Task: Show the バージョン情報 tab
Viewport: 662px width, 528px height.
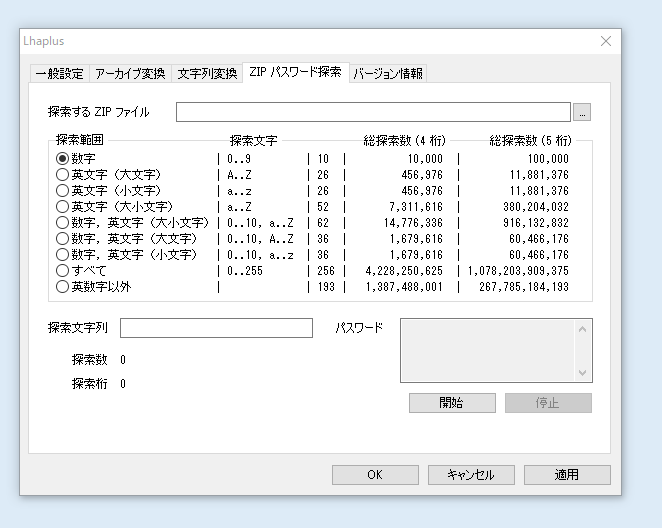Action: (388, 74)
